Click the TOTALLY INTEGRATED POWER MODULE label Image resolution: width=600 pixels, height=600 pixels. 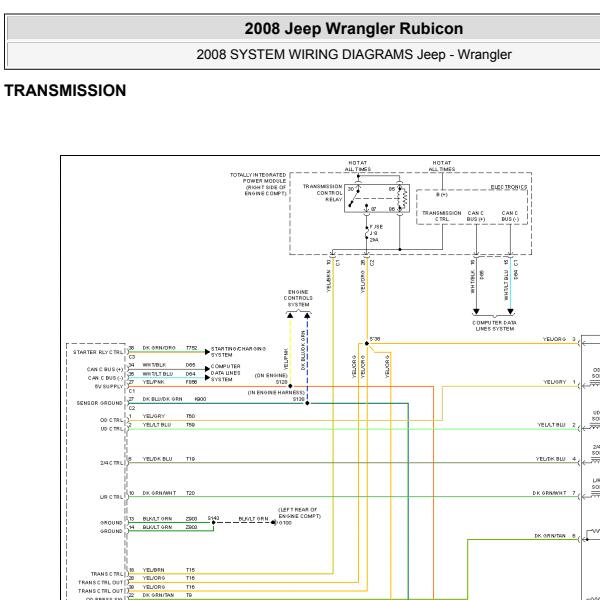click(x=258, y=184)
